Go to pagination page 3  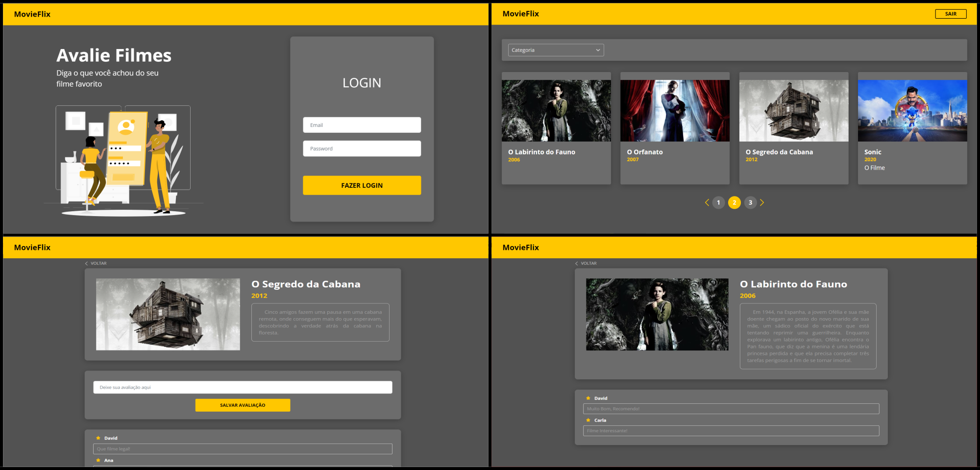point(750,202)
